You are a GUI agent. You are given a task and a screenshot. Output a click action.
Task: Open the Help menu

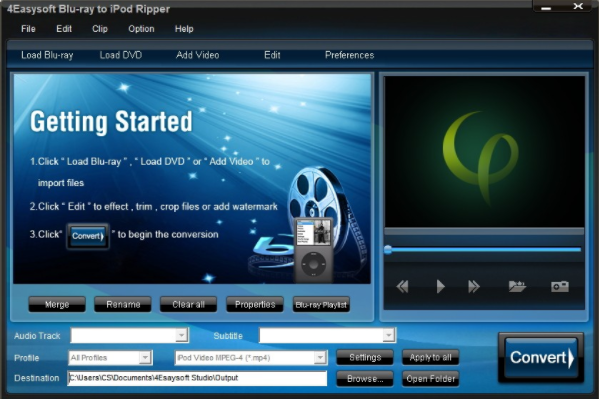click(184, 29)
